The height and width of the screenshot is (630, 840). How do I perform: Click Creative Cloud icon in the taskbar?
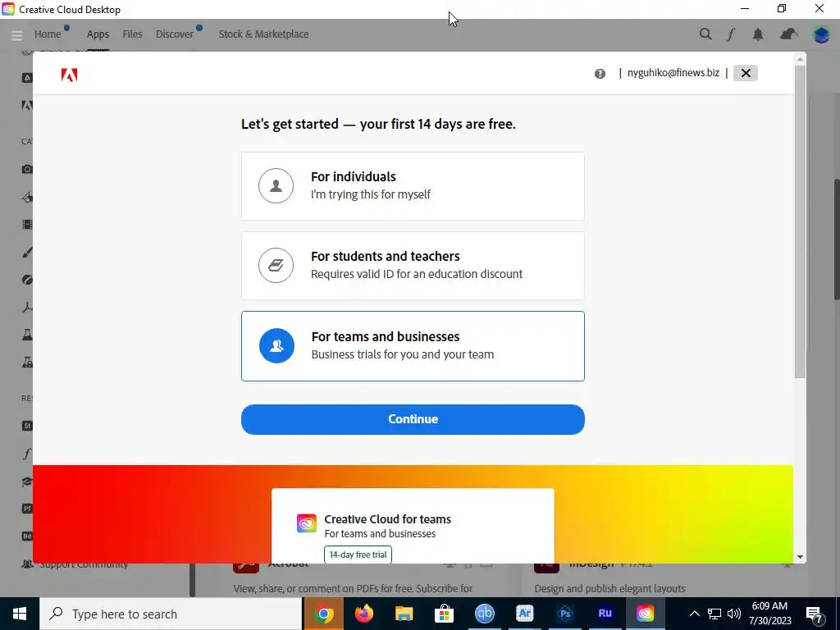coord(645,614)
